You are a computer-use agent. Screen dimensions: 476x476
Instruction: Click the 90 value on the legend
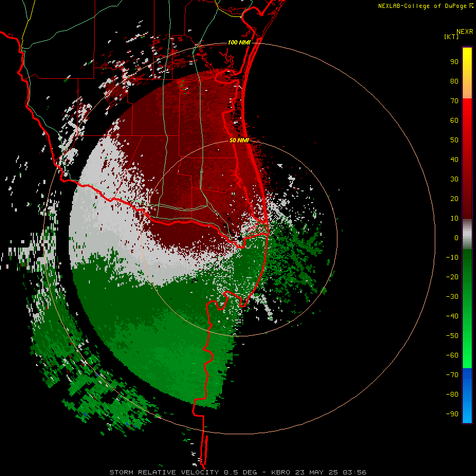coord(454,62)
